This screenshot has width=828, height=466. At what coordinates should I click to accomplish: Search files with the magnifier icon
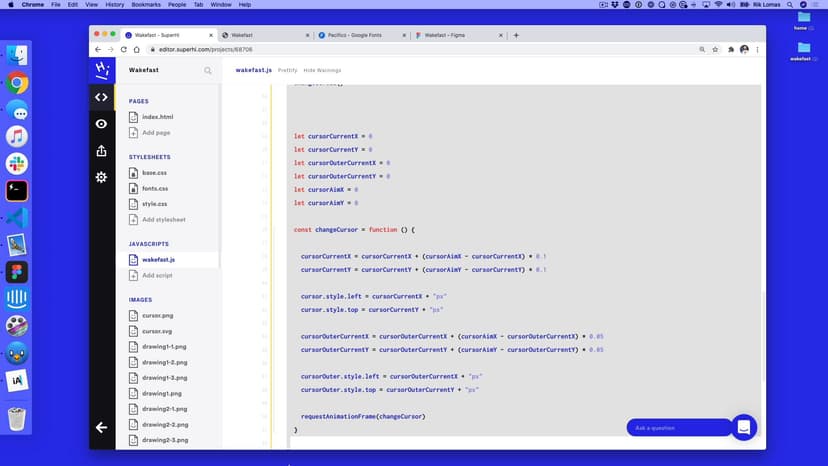click(208, 71)
